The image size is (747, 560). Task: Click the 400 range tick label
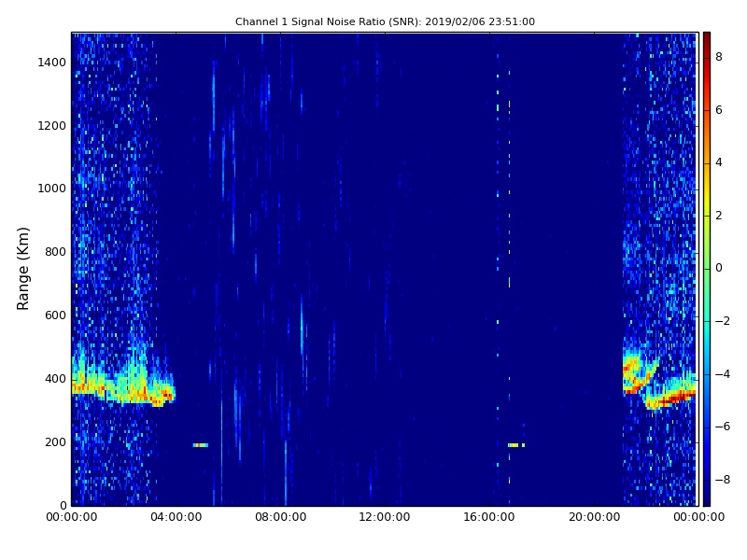(x=55, y=379)
